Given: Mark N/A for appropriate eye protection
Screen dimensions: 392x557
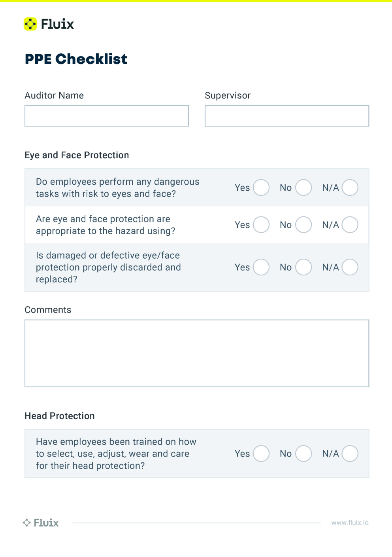Looking at the screenshot, I should [350, 225].
